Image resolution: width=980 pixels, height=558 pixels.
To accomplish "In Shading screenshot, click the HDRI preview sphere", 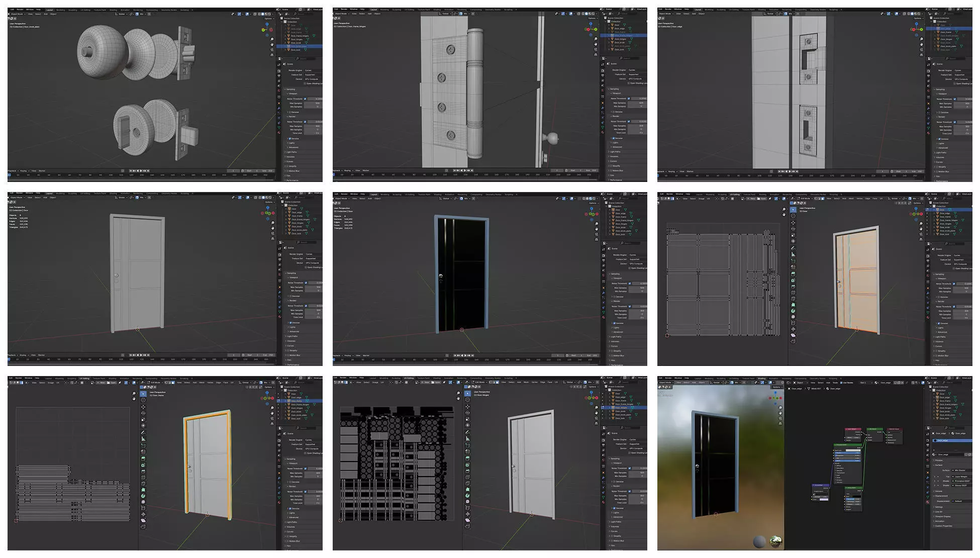I will coord(775,541).
